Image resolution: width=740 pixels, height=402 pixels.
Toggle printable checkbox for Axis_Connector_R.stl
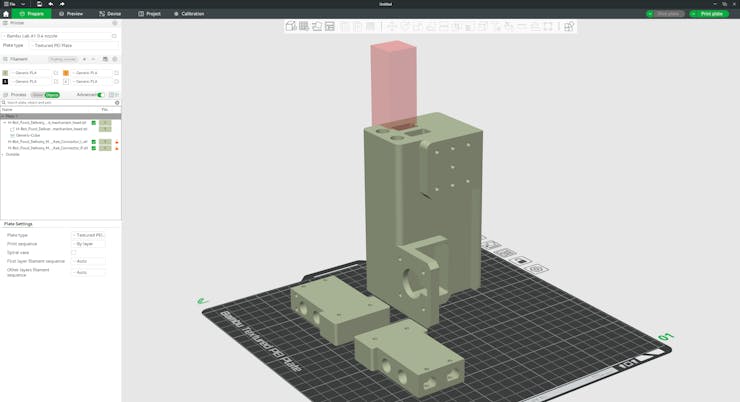pos(93,148)
